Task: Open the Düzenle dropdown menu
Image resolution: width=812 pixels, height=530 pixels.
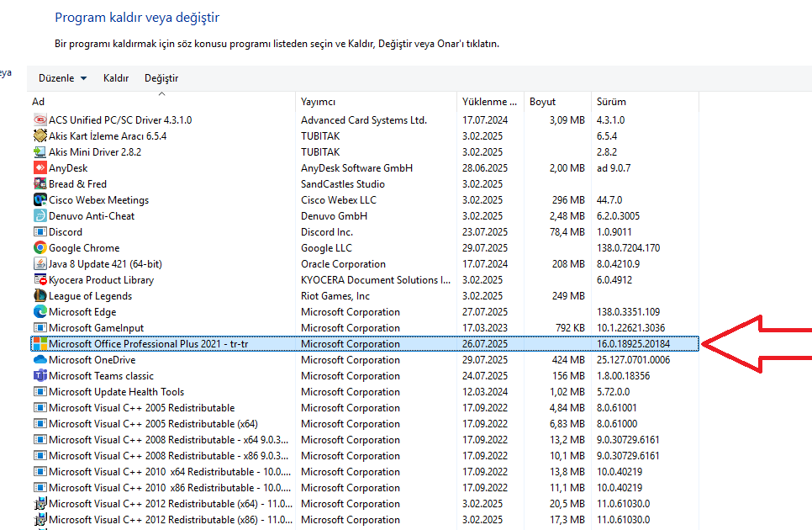Action: (x=62, y=78)
